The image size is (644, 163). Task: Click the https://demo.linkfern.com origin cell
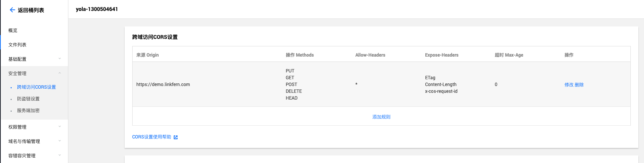pos(163,85)
